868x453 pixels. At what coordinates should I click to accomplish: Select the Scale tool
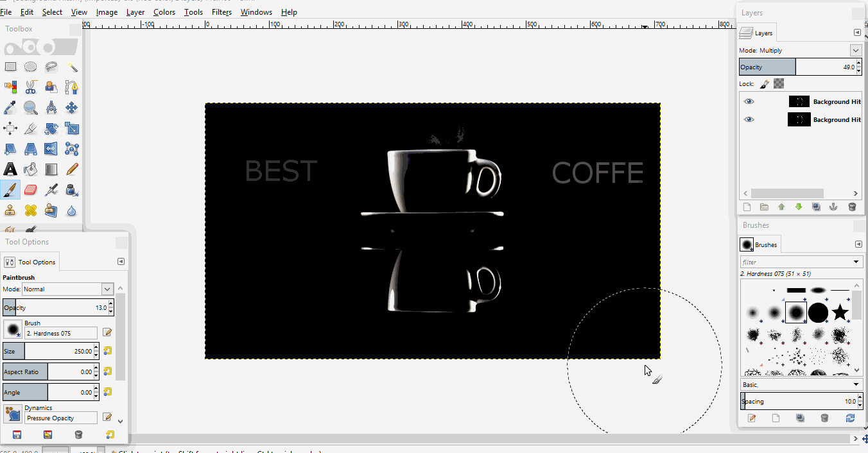[72, 128]
